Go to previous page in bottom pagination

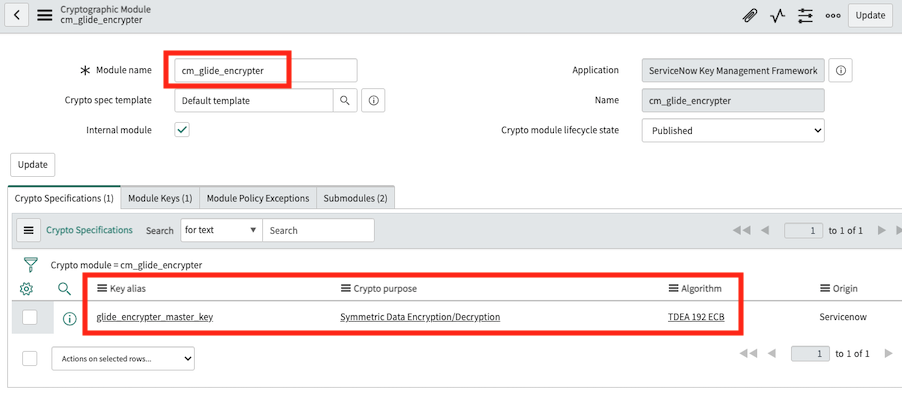pyautogui.click(x=772, y=353)
